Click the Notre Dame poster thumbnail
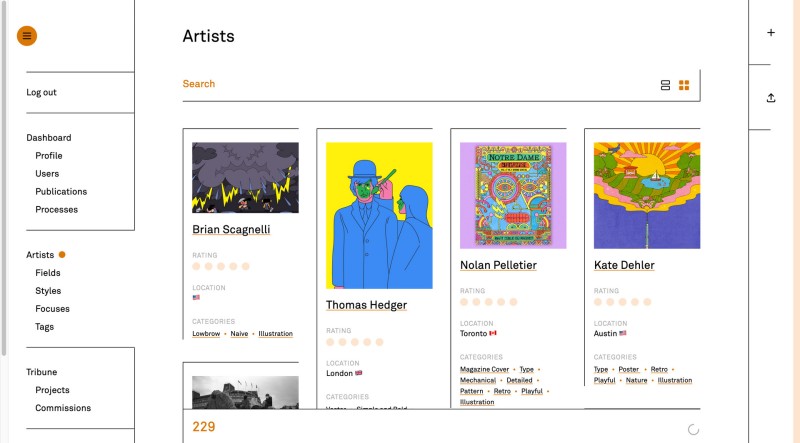 513,195
